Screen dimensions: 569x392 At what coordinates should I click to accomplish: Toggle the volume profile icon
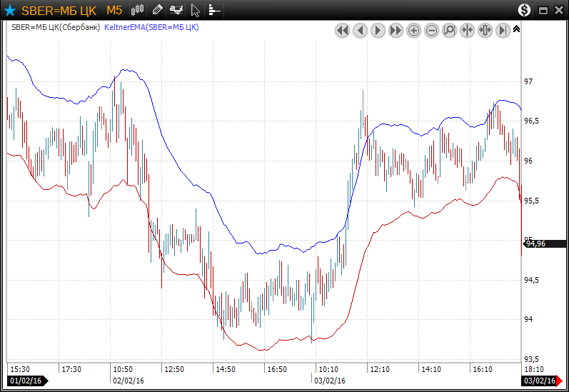[x=214, y=10]
